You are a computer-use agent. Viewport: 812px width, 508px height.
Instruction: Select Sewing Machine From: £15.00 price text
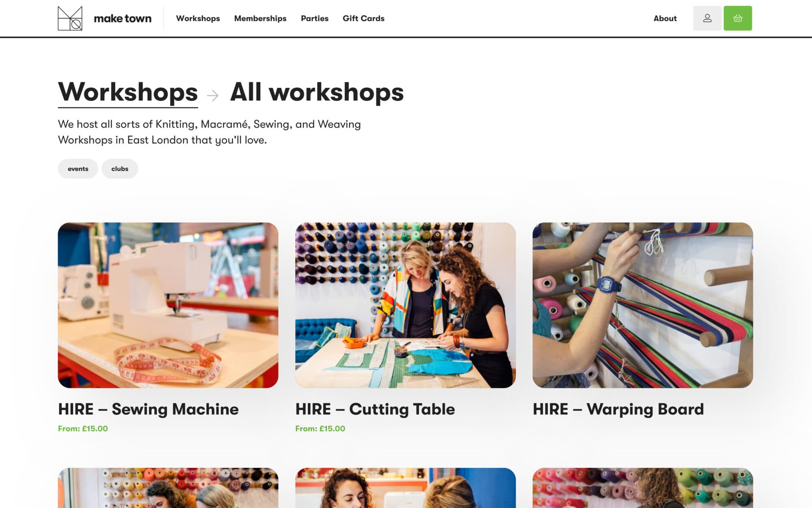(x=83, y=428)
